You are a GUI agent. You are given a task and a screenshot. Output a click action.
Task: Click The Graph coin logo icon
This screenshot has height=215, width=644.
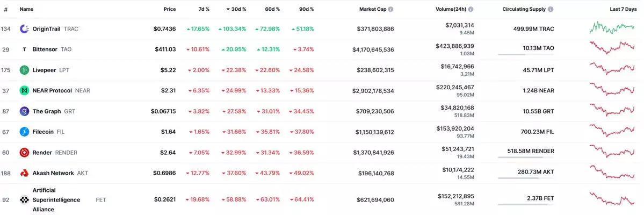coord(24,111)
